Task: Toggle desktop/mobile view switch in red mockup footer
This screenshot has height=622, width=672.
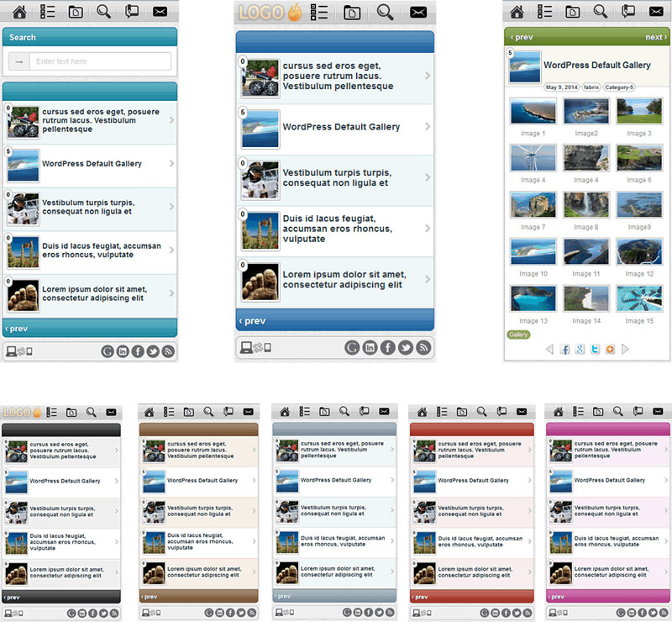Action: pyautogui.click(x=422, y=613)
